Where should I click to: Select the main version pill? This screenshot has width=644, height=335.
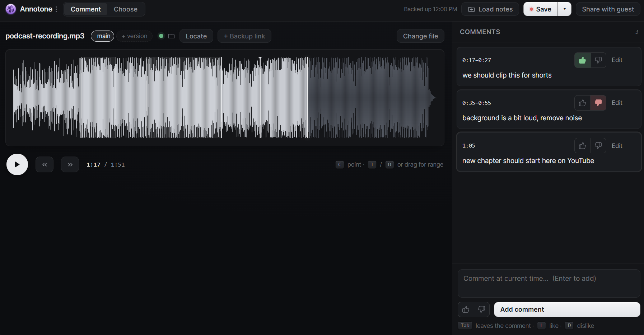103,36
